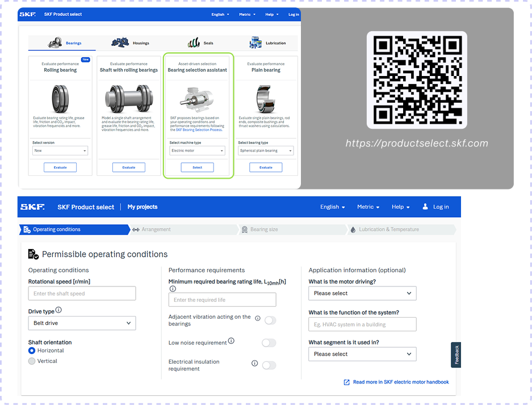Click the Rolling bearing product image
This screenshot has height=405, width=532.
point(60,99)
